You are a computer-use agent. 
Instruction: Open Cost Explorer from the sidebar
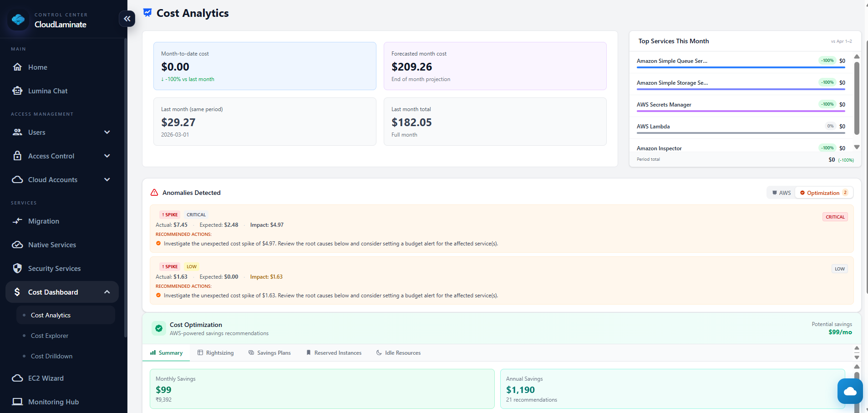49,336
